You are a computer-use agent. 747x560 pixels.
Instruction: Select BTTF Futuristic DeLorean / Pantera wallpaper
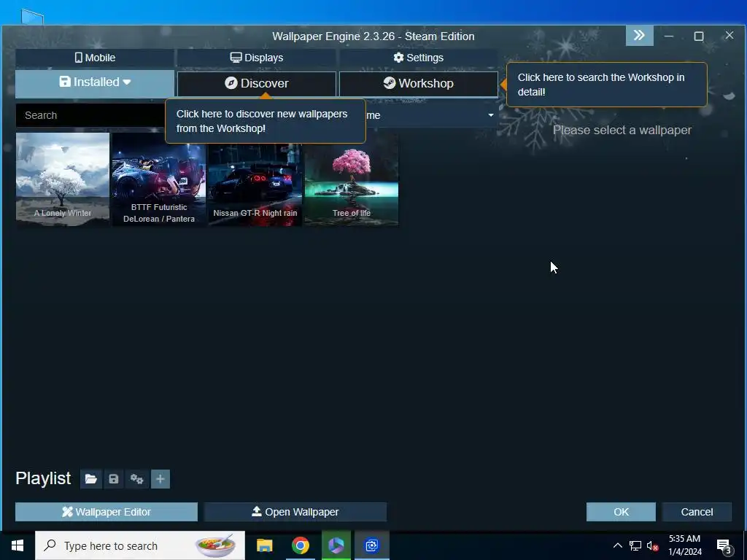(x=158, y=179)
